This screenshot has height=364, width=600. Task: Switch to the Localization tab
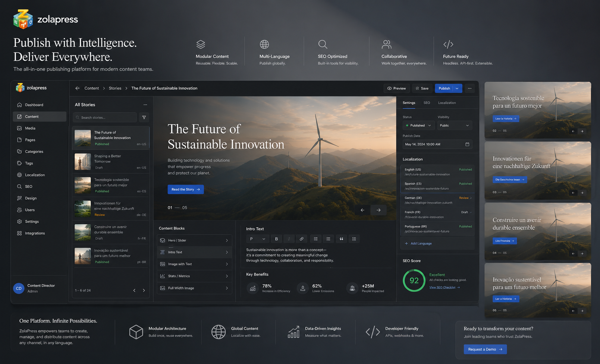[x=447, y=103]
